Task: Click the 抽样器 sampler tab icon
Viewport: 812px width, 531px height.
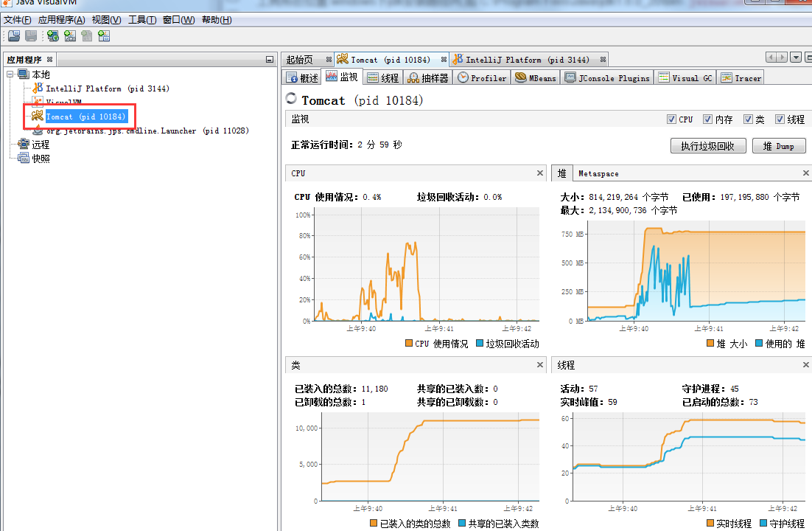Action: click(x=413, y=77)
